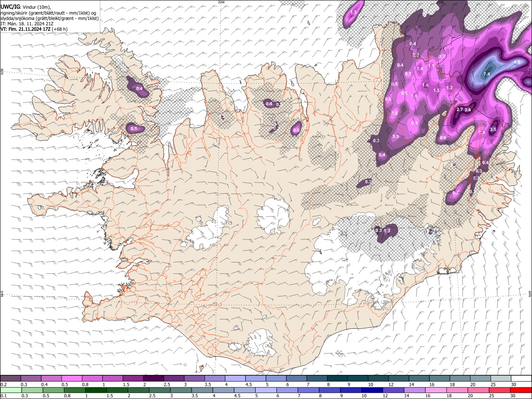
Task: Select the greyish-purple snow swatch starting at 0.2
Action: tap(11, 379)
